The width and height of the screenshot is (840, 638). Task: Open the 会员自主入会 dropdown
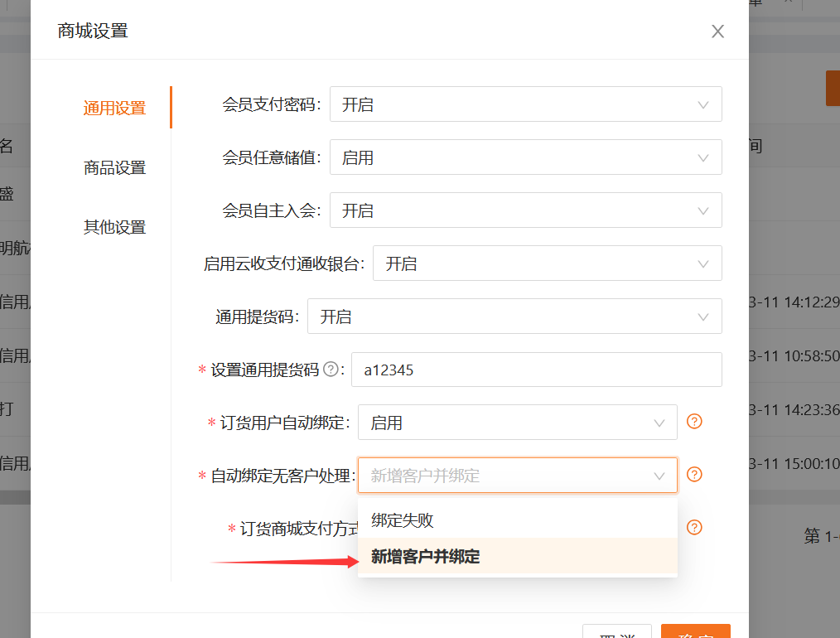(525, 210)
